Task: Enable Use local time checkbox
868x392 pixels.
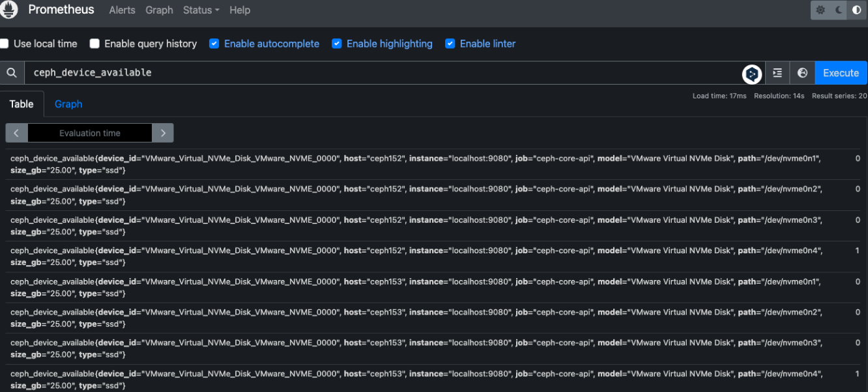Action: pyautogui.click(x=5, y=44)
